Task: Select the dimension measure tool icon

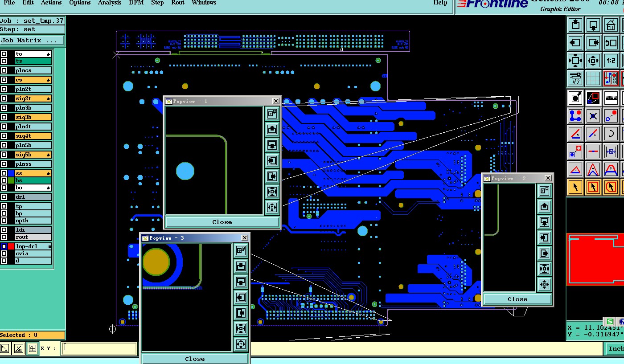Action: (x=611, y=151)
